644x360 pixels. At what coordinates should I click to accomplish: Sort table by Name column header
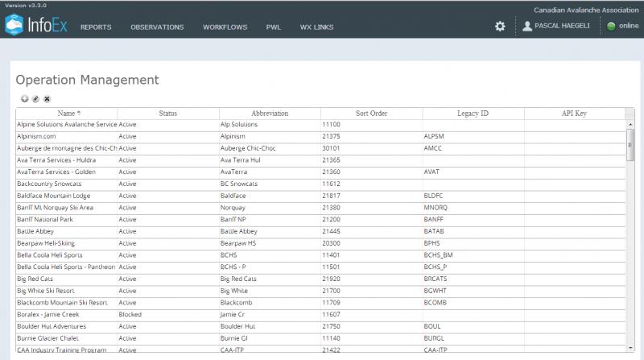67,114
